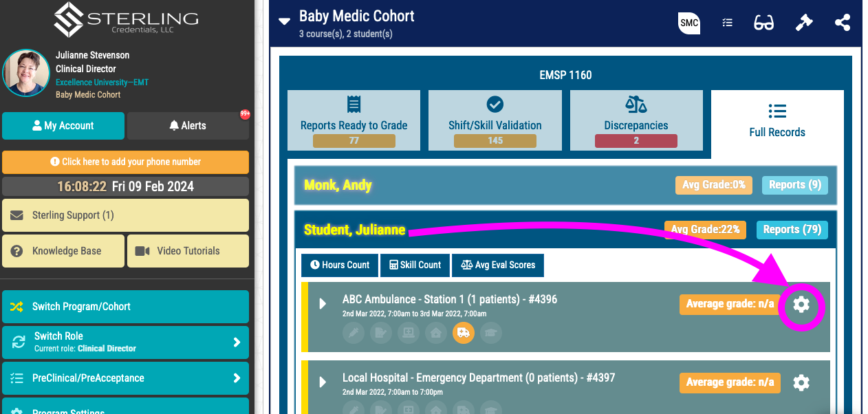Open gear settings for Local Hospital shift

click(801, 382)
